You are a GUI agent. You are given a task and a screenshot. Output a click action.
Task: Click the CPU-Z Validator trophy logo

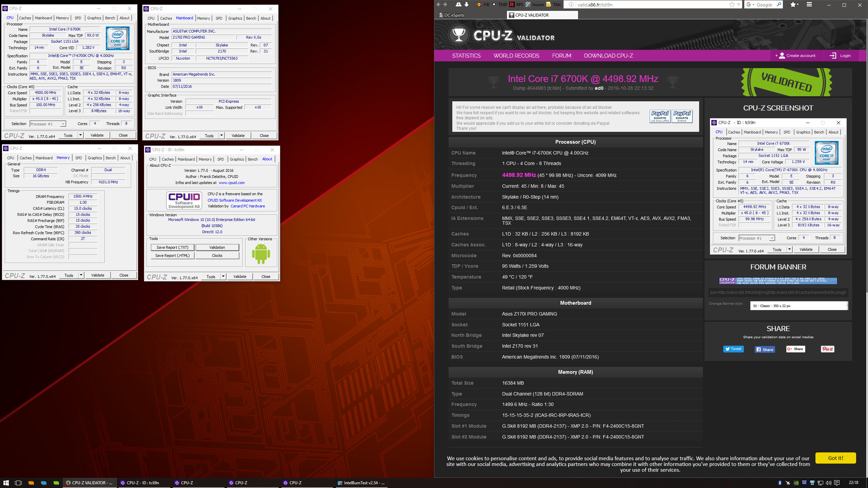click(459, 35)
